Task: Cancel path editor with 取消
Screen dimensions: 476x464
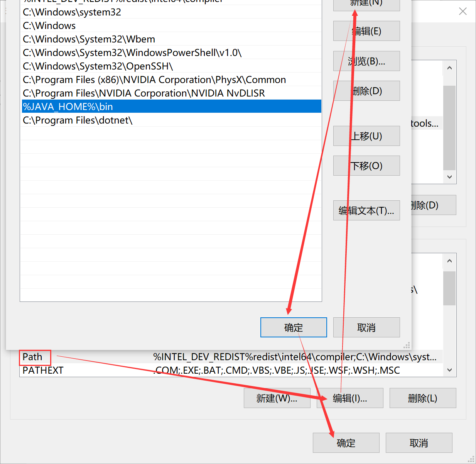Action: tap(366, 327)
